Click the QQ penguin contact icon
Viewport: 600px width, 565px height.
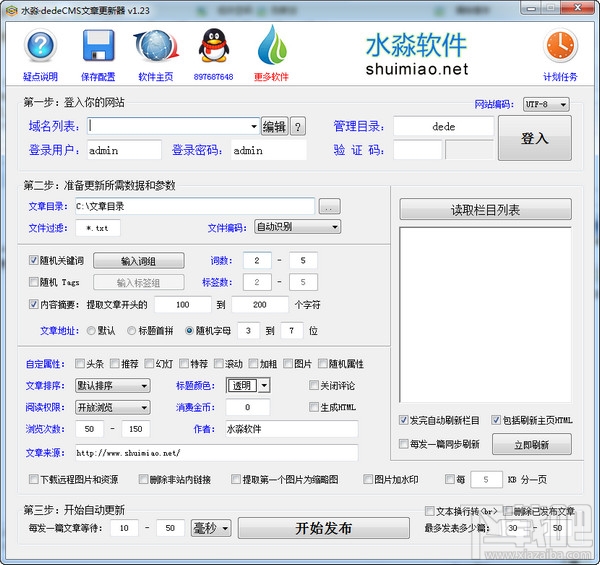point(214,46)
